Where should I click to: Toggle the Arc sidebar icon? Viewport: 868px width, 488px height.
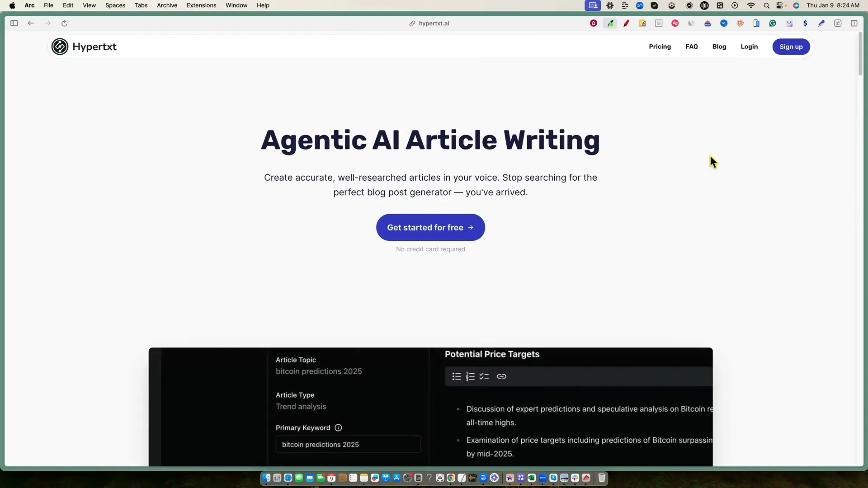click(x=14, y=23)
